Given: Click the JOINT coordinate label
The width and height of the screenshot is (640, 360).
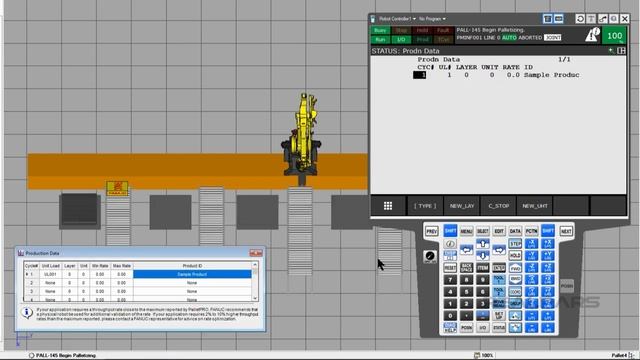Looking at the screenshot, I should [553, 38].
